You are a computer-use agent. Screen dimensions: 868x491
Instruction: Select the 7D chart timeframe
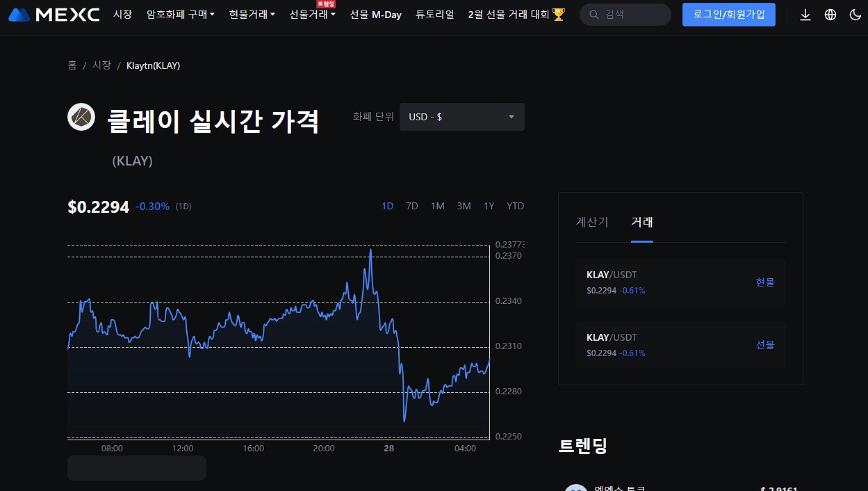pyautogui.click(x=412, y=206)
